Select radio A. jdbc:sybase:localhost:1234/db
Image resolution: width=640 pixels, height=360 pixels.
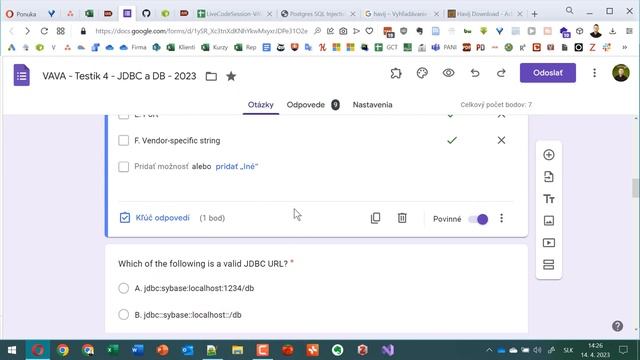123,288
